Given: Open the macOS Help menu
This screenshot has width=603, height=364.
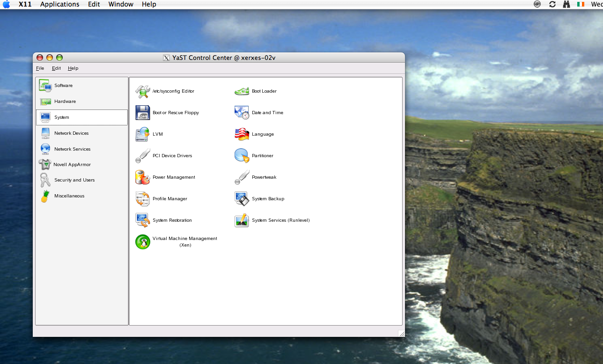Looking at the screenshot, I should [x=149, y=4].
